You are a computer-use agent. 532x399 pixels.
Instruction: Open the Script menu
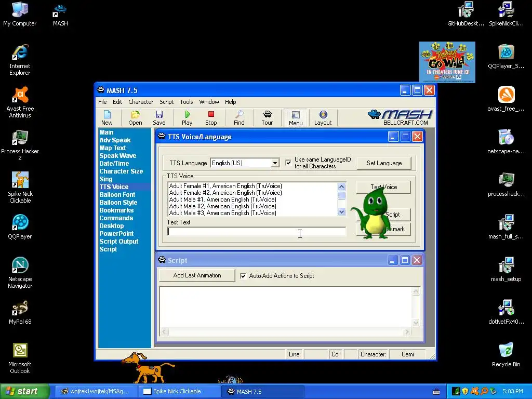167,102
